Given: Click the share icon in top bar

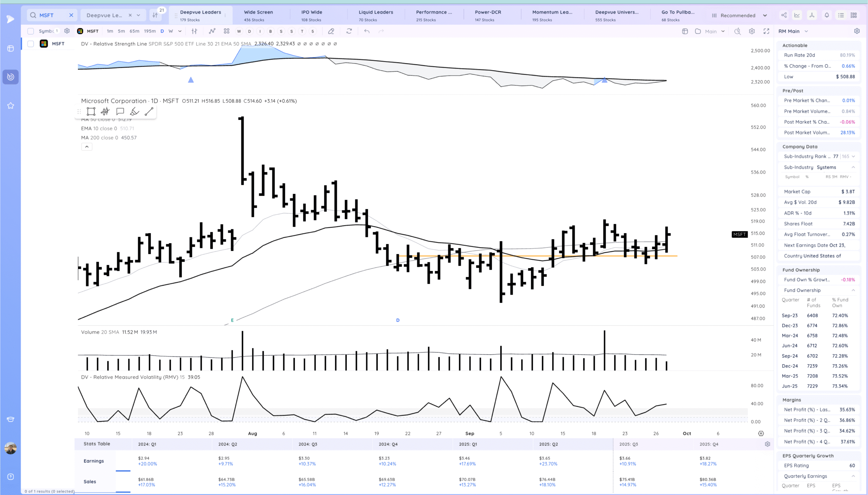Looking at the screenshot, I should click(784, 15).
